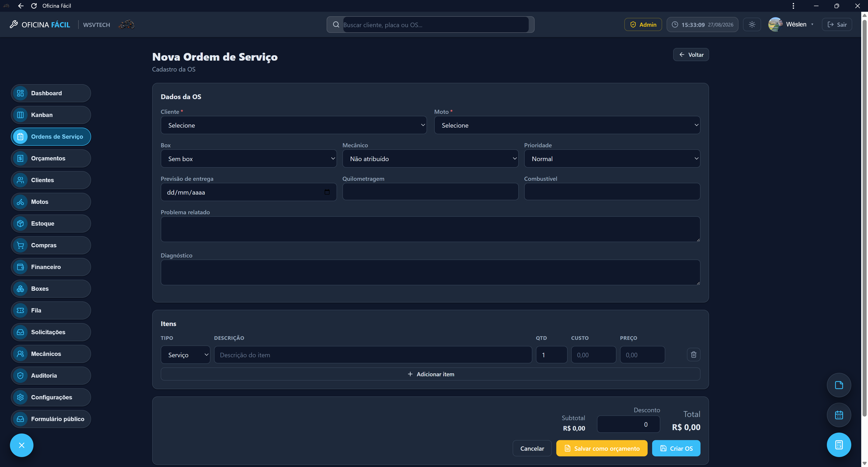Click Adicionar item button
868x467 pixels.
click(430, 374)
